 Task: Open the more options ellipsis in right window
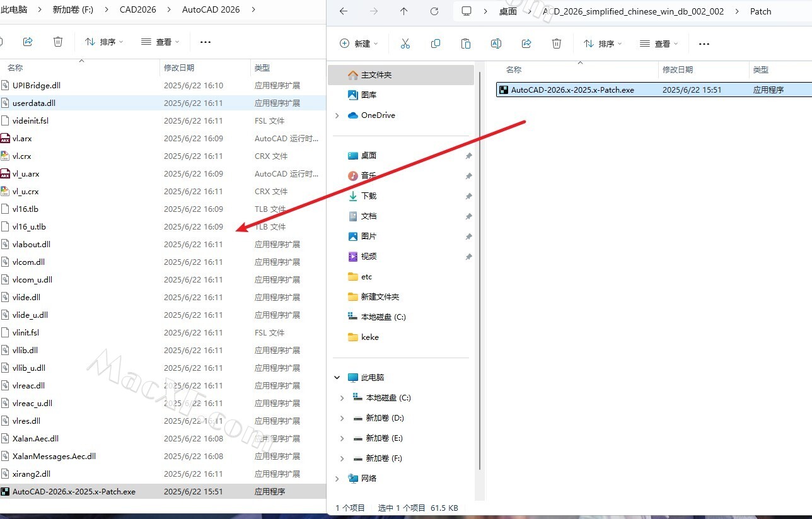point(704,44)
